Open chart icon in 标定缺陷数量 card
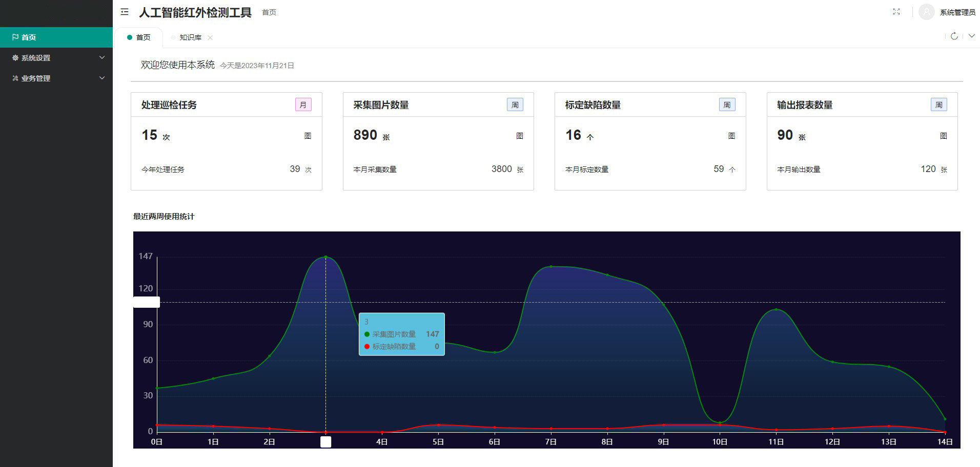980x467 pixels. [x=732, y=136]
